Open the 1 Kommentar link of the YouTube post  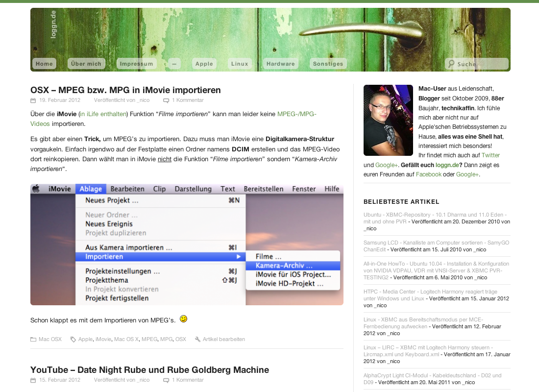coord(188,380)
